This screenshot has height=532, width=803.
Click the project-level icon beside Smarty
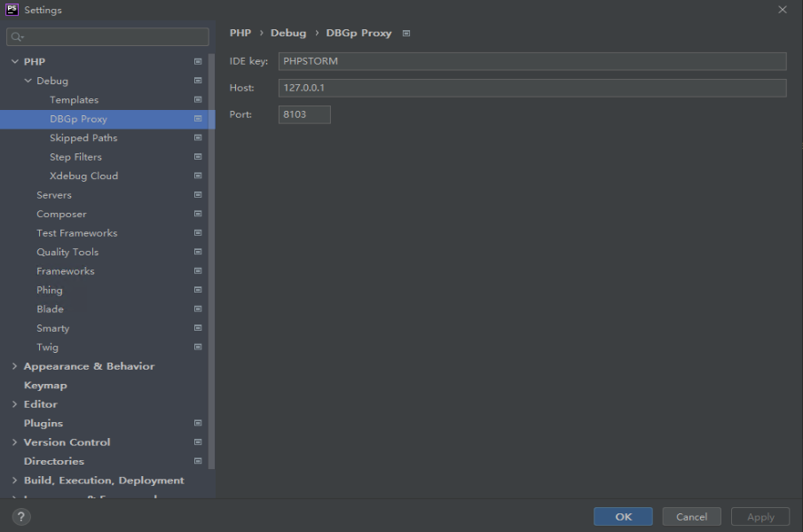(x=198, y=328)
